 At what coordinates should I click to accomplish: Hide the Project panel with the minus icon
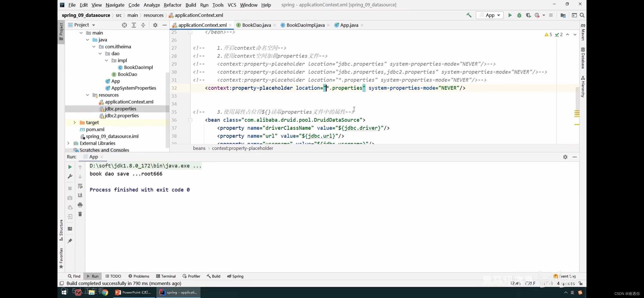tap(165, 25)
